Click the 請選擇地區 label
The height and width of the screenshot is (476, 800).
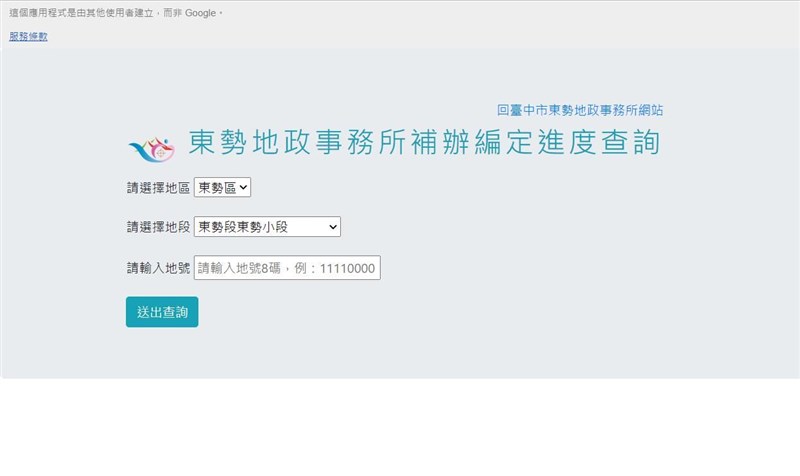158,187
